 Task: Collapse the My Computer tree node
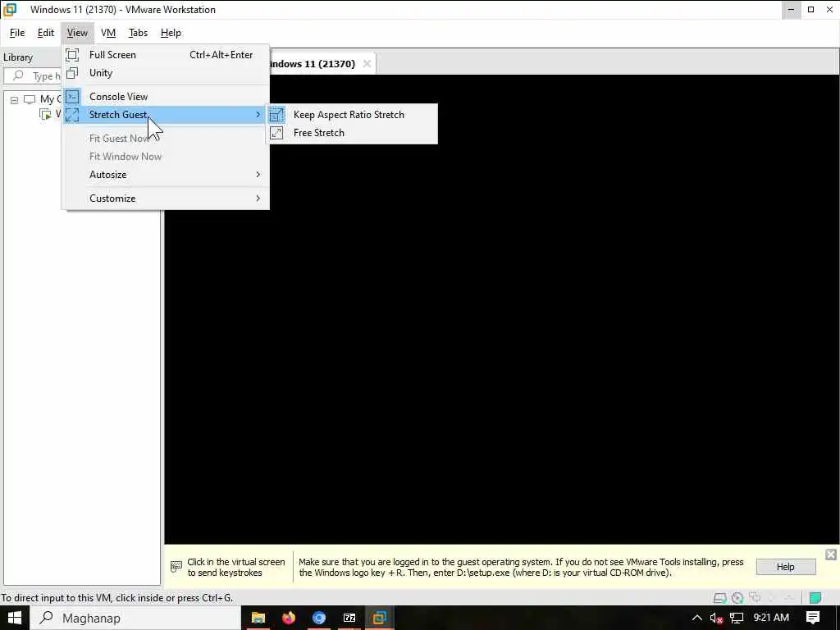15,99
